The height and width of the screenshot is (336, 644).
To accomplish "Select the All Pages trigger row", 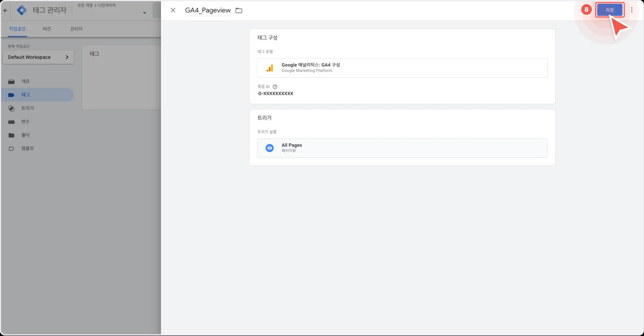I will 402,148.
